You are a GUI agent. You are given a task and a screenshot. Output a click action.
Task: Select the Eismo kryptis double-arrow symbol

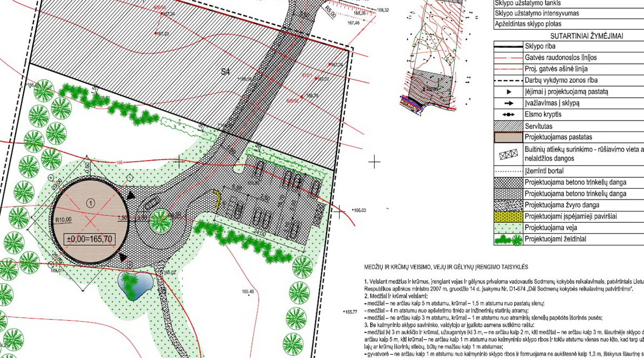point(508,115)
